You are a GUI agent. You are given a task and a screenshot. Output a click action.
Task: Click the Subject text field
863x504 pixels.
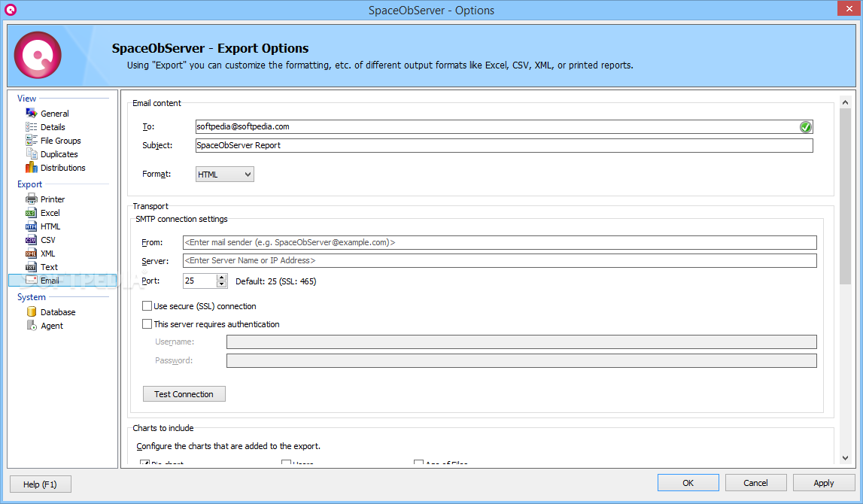pos(503,145)
